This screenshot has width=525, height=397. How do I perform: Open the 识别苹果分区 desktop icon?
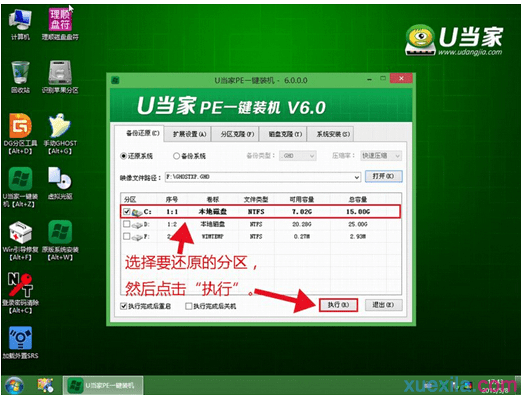coord(60,77)
